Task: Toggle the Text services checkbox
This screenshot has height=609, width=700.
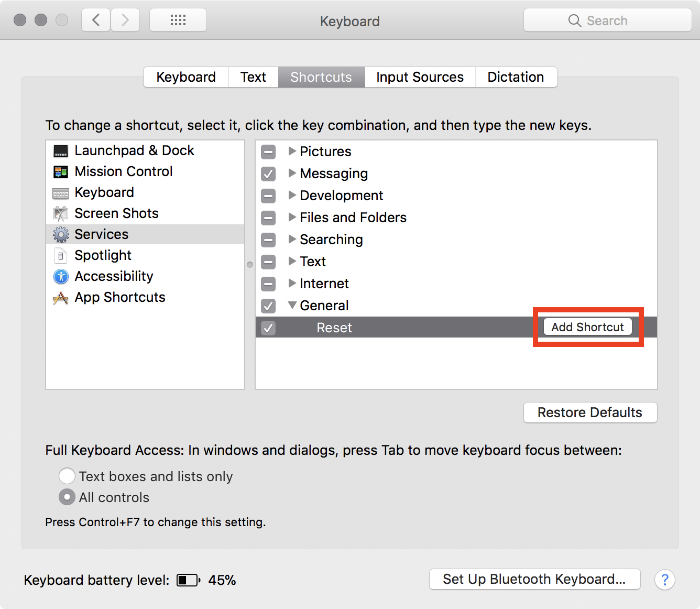Action: (x=268, y=262)
